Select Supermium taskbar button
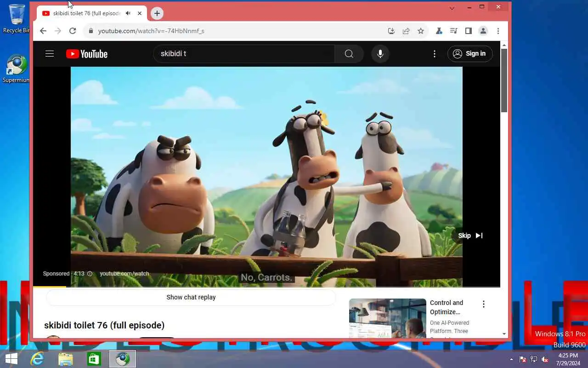This screenshot has width=588, height=368. (x=123, y=359)
